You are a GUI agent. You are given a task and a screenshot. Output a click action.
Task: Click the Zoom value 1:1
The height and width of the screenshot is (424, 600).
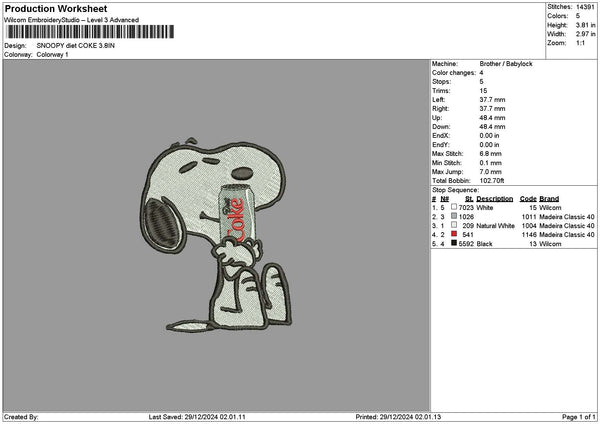[580, 43]
